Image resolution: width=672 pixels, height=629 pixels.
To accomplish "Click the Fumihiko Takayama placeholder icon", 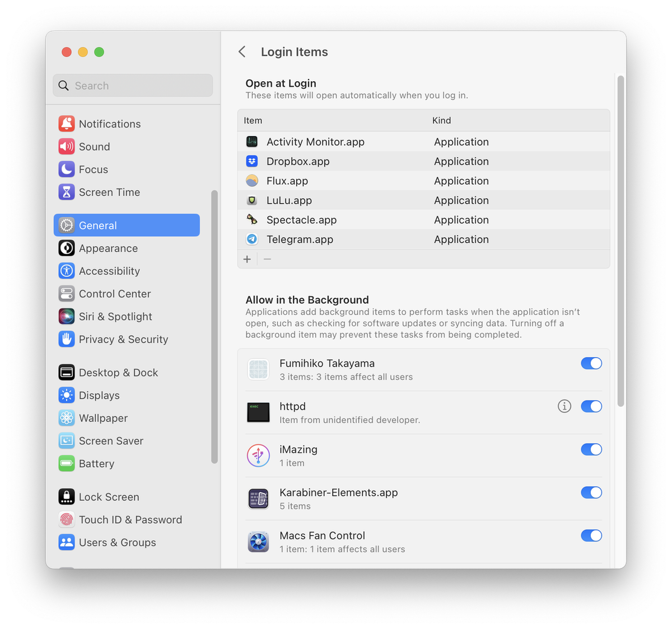I will coord(258,369).
